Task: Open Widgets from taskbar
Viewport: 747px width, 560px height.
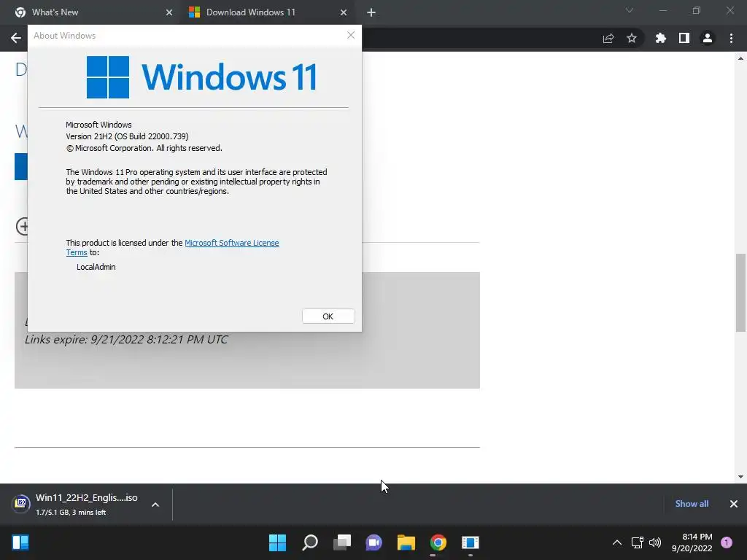Action: pos(20,542)
